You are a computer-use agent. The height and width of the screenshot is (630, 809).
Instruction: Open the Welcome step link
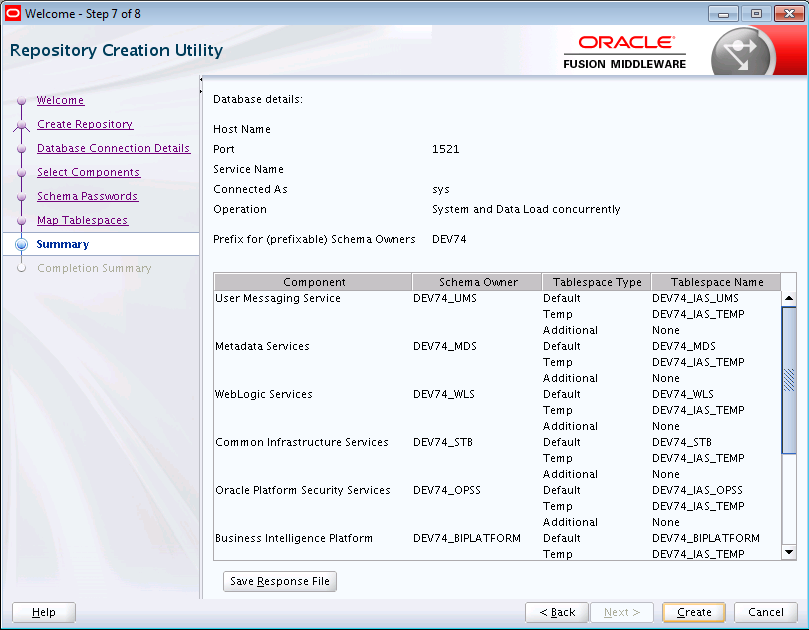tap(60, 101)
